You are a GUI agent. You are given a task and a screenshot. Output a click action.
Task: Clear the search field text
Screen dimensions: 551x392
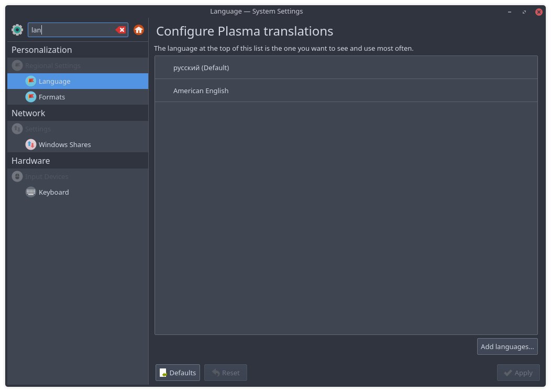[x=121, y=30]
